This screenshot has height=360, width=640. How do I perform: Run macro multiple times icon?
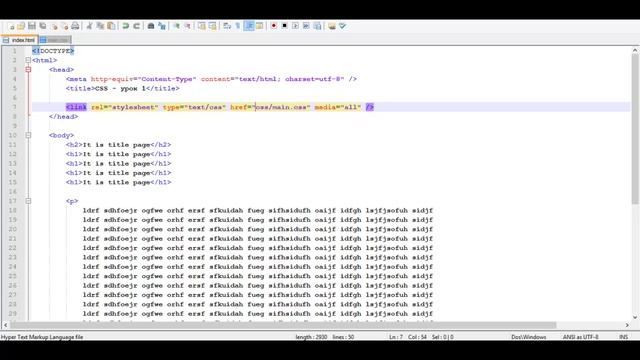(306, 26)
